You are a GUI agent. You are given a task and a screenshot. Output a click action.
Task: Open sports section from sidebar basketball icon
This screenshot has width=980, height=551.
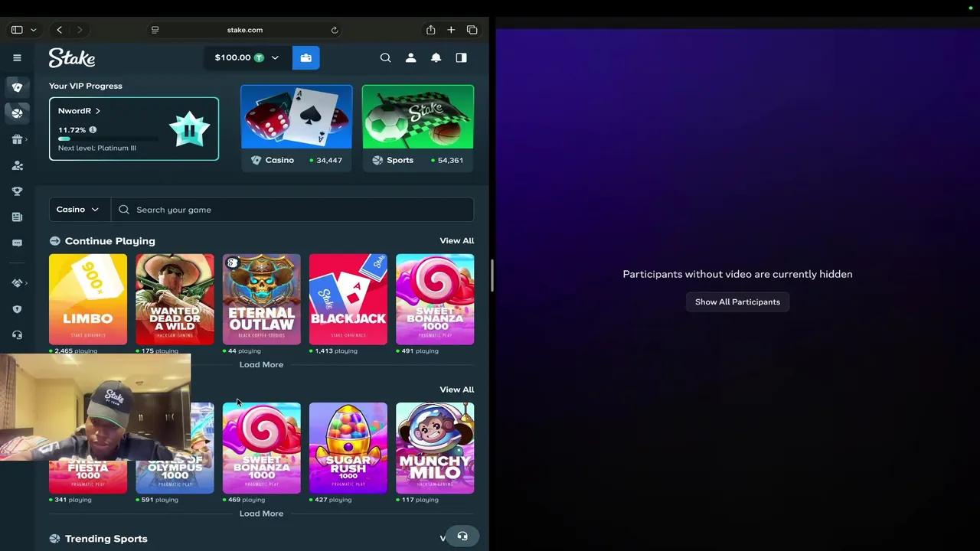pyautogui.click(x=17, y=113)
